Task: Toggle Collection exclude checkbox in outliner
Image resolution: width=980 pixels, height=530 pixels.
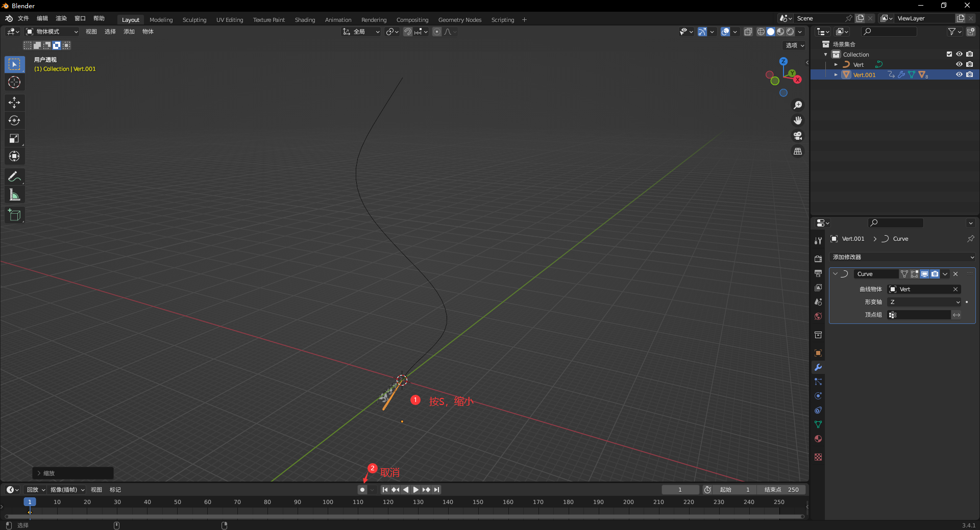Action: [x=949, y=54]
